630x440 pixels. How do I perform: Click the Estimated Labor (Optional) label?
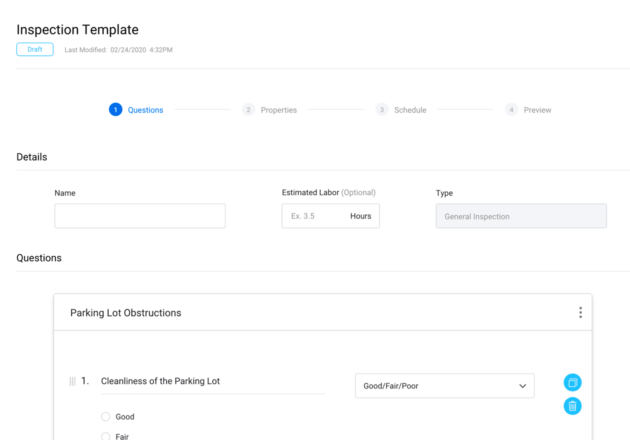tap(329, 192)
